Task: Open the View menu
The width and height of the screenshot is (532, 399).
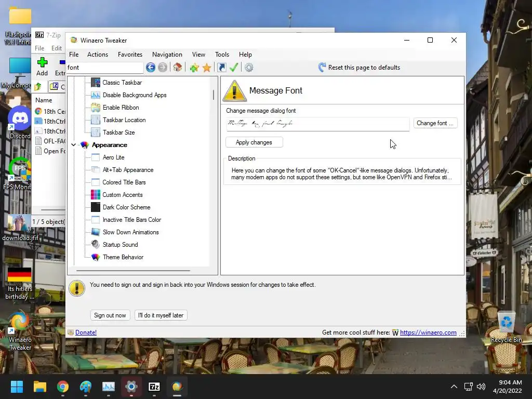Action: tap(198, 54)
